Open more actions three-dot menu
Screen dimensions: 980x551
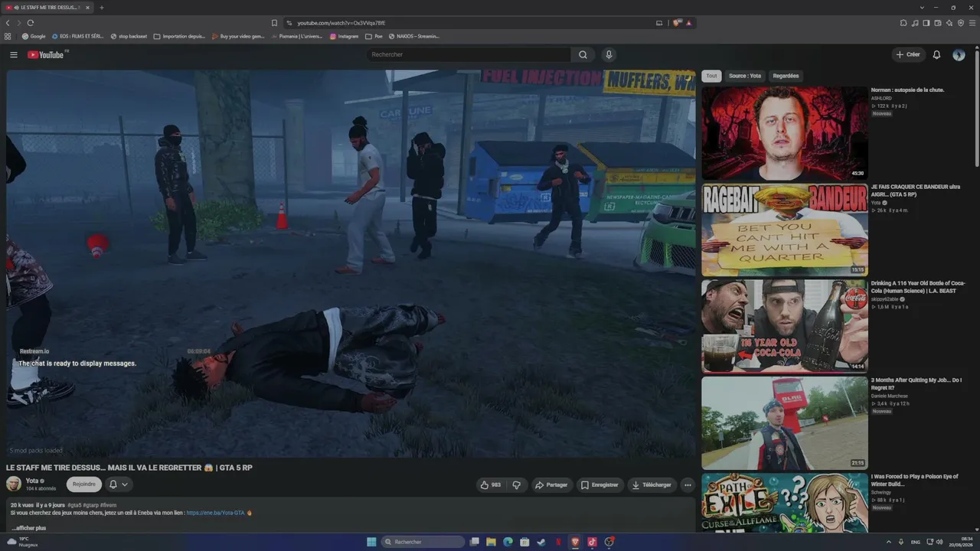pyautogui.click(x=688, y=484)
